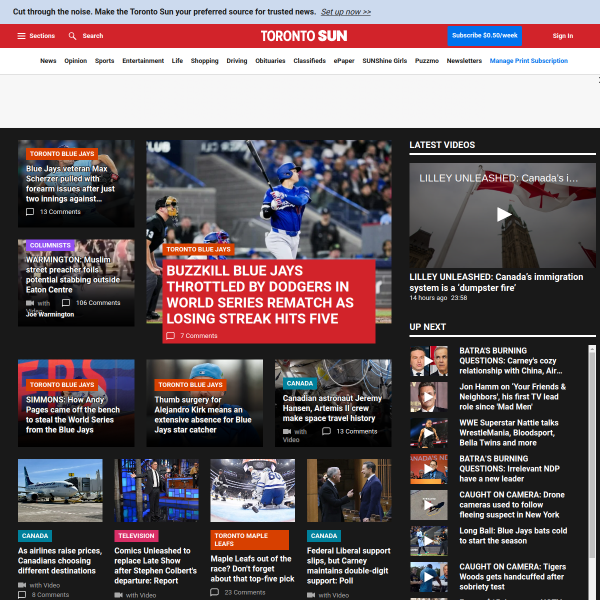Open SIMMONS Andy Pages article
This screenshot has width=600, height=600.
[x=73, y=415]
